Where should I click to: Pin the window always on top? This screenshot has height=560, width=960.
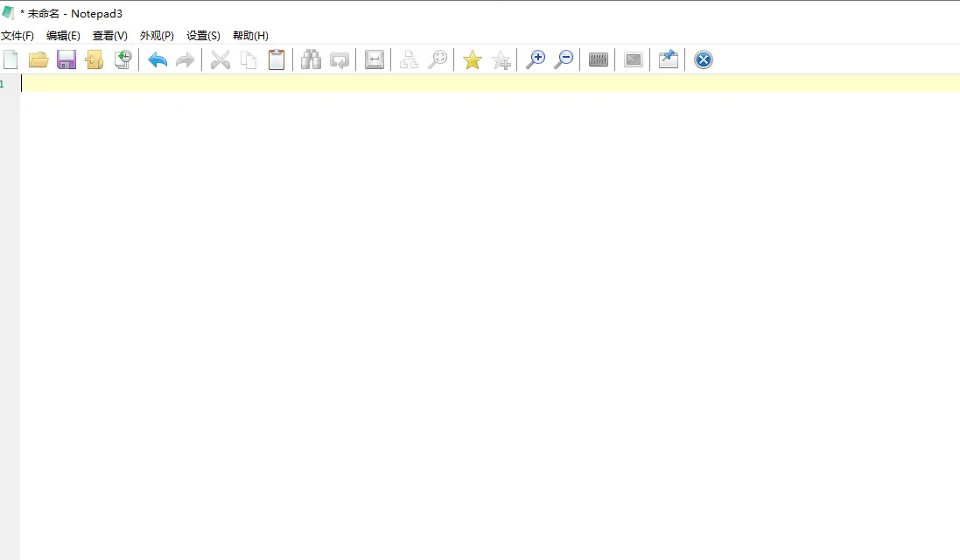668,59
